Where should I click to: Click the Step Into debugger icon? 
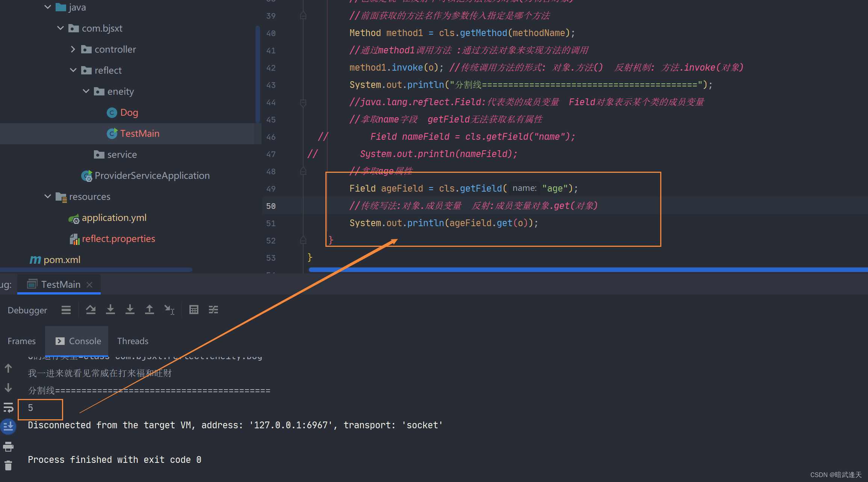[110, 310]
